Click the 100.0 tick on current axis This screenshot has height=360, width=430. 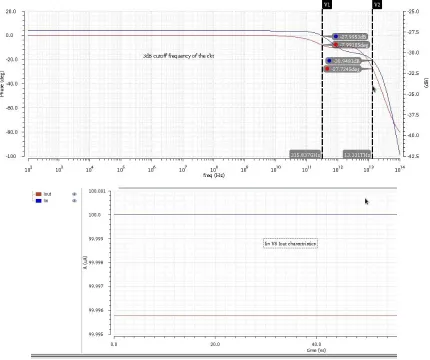95,215
